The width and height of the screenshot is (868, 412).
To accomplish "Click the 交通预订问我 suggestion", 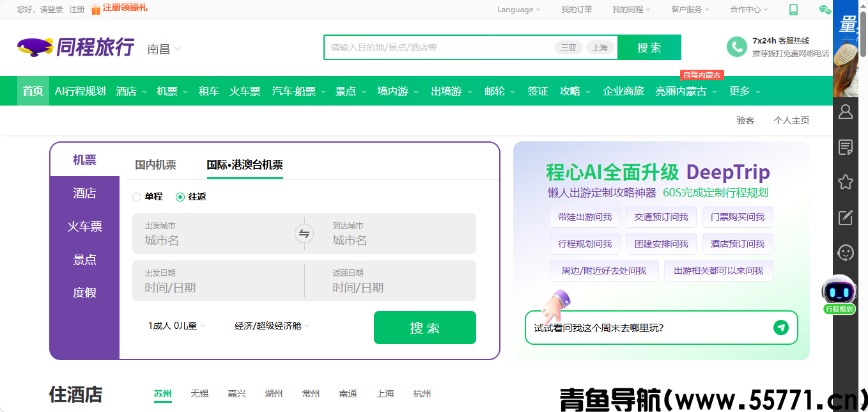I will [662, 218].
